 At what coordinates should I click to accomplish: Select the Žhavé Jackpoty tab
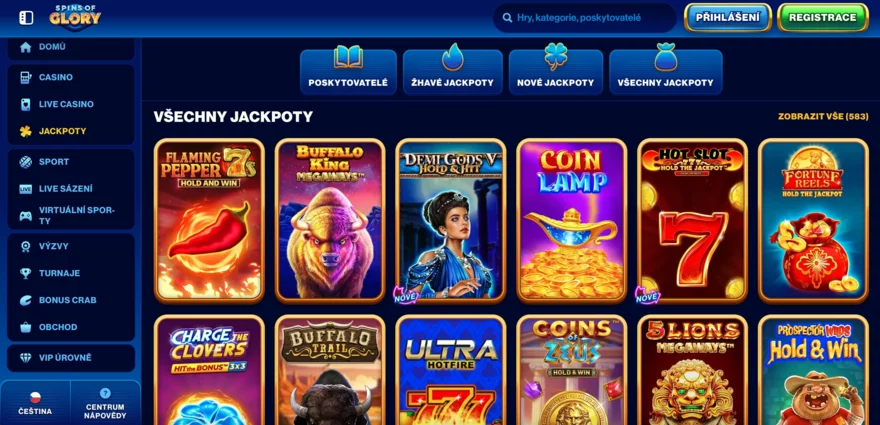452,71
